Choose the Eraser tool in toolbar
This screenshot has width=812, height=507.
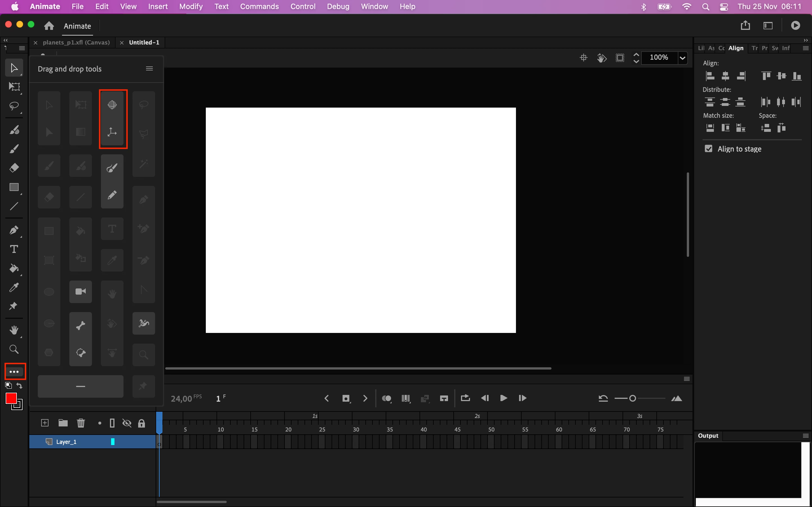[x=14, y=168]
